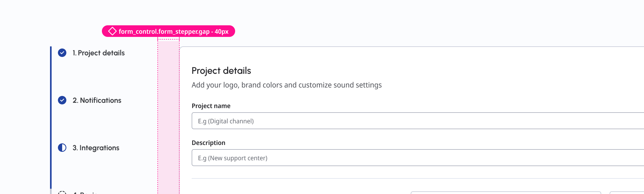Viewport: 644px width, 194px height.
Task: Click the diamond icon in the pink token badge
Action: click(112, 31)
